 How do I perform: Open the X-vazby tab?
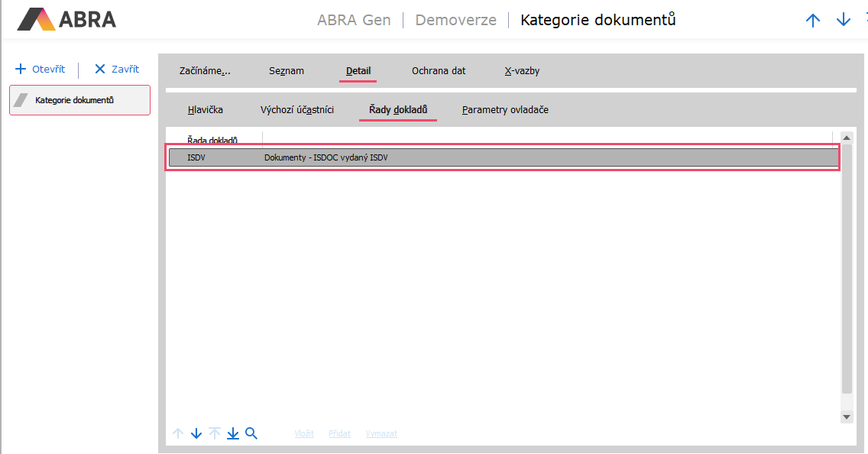point(522,71)
